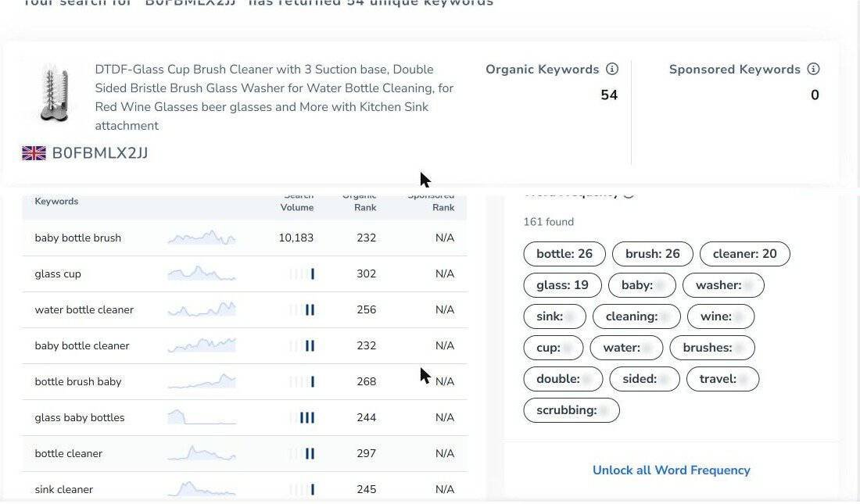860x504 pixels.
Task: Click the keyword 'sink cleaner'
Action: pos(63,489)
